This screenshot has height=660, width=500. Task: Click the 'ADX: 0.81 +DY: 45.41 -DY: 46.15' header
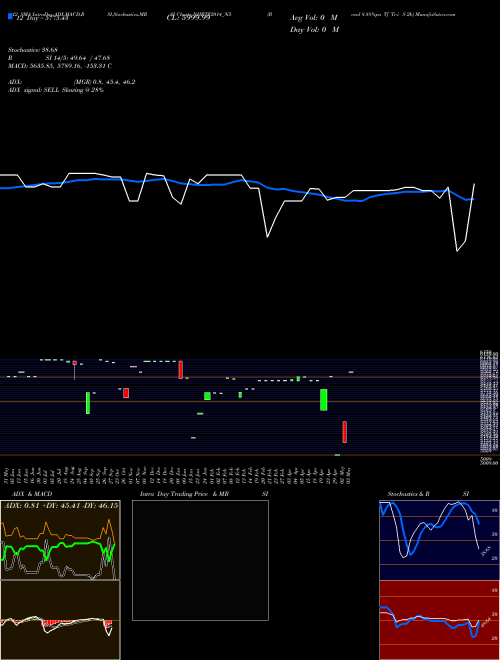coord(61,505)
